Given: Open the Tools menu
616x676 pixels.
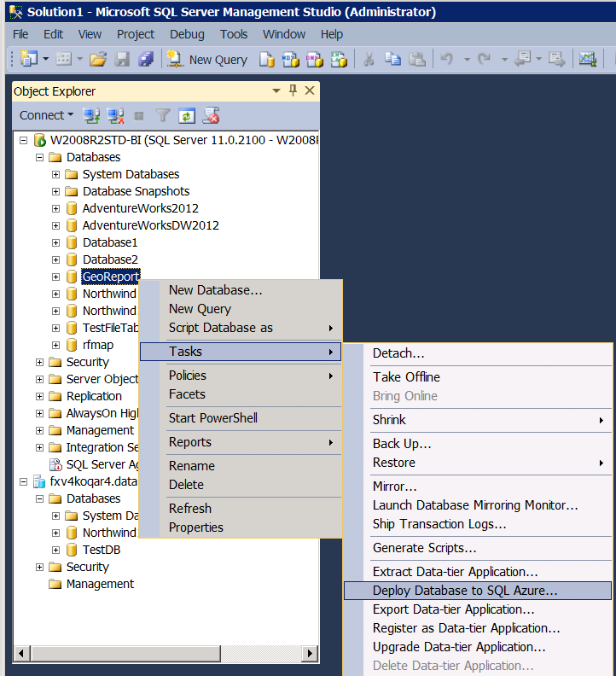Looking at the screenshot, I should [x=234, y=34].
